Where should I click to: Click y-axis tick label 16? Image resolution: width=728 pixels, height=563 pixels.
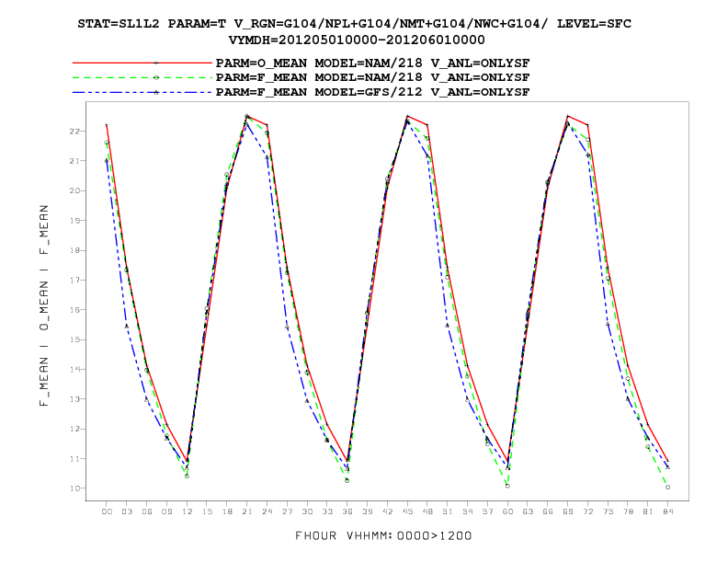pos(74,309)
